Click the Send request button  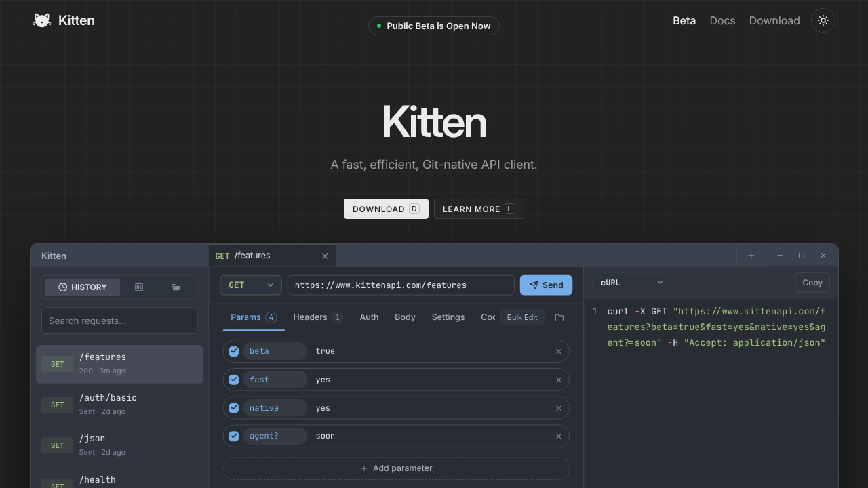546,285
